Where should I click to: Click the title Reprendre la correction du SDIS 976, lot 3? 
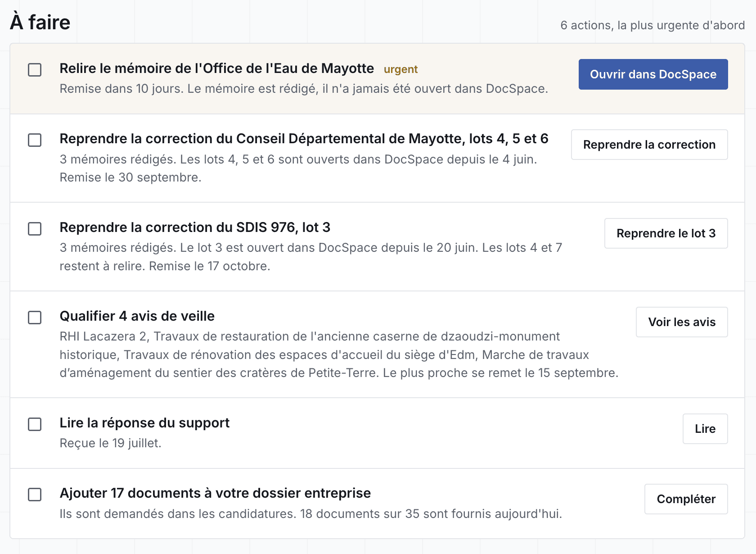tap(195, 227)
